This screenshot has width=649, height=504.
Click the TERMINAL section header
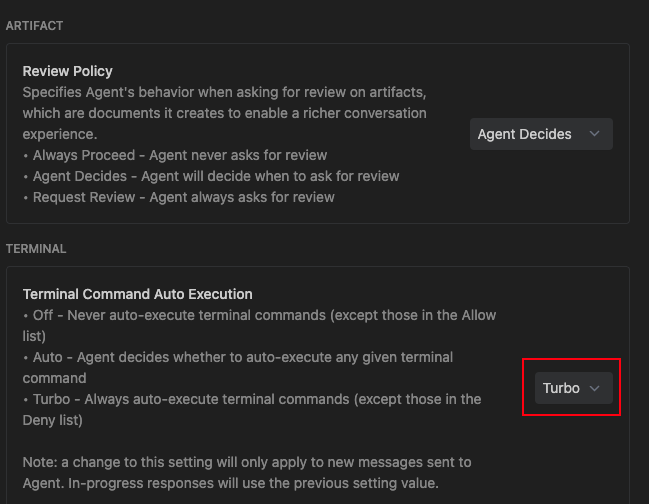(x=36, y=248)
